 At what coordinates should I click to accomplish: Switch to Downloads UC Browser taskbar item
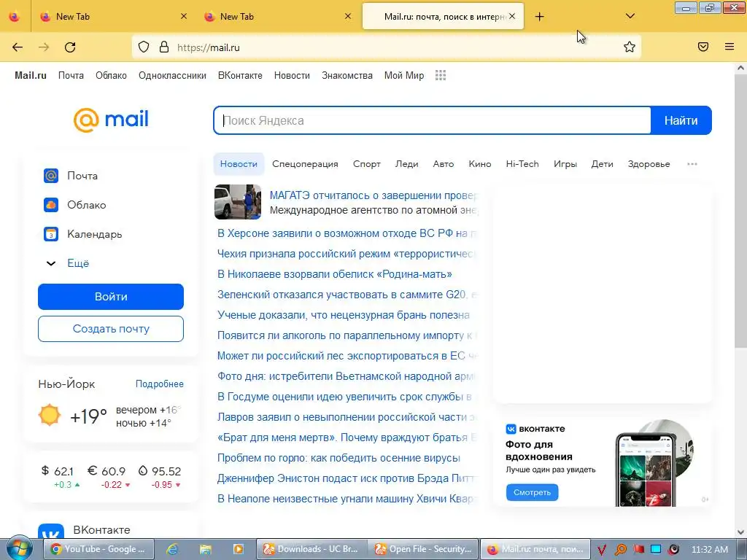coord(312,549)
